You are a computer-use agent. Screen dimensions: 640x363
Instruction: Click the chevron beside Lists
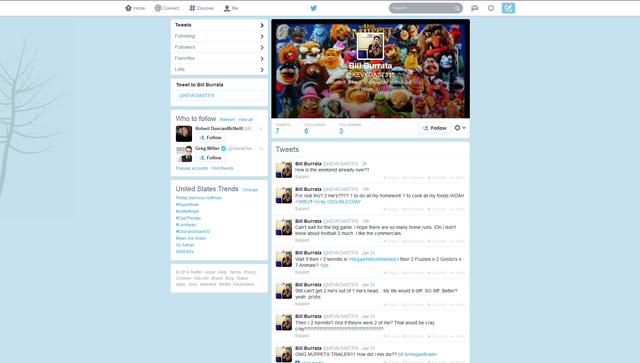pos(262,69)
